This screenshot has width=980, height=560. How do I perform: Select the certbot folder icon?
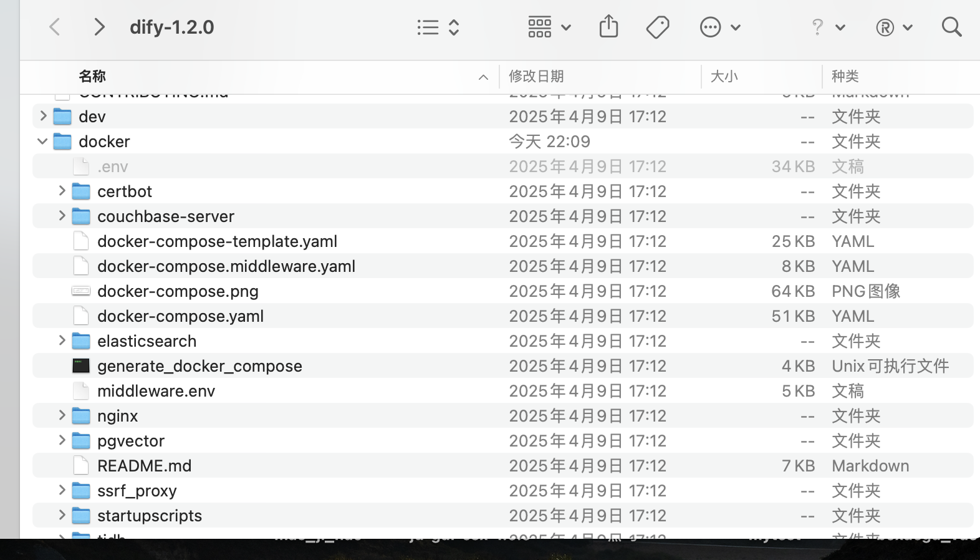[81, 191]
